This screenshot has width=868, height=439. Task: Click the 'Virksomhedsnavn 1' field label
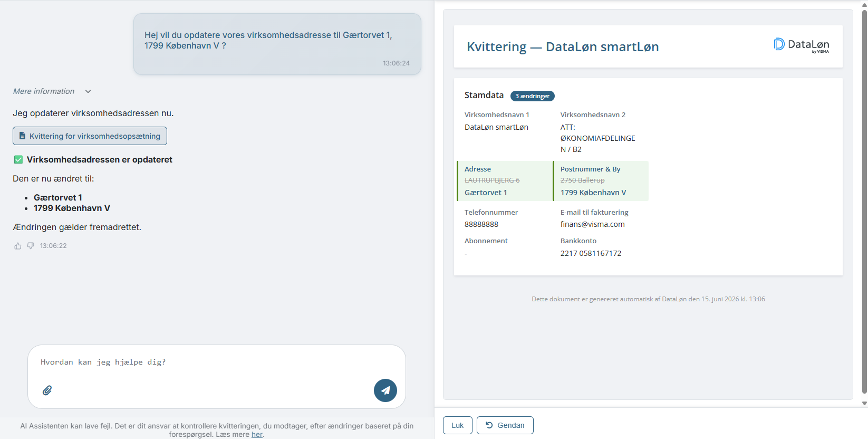pos(497,114)
